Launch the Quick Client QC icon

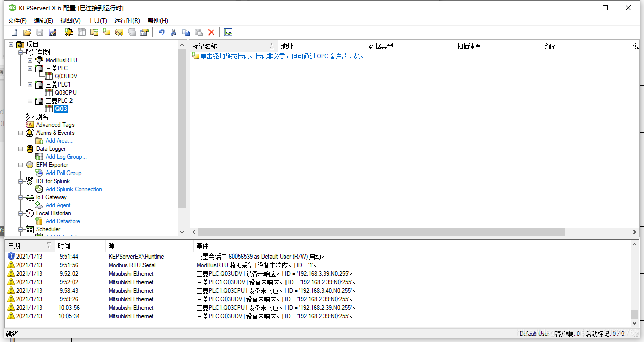click(x=228, y=32)
